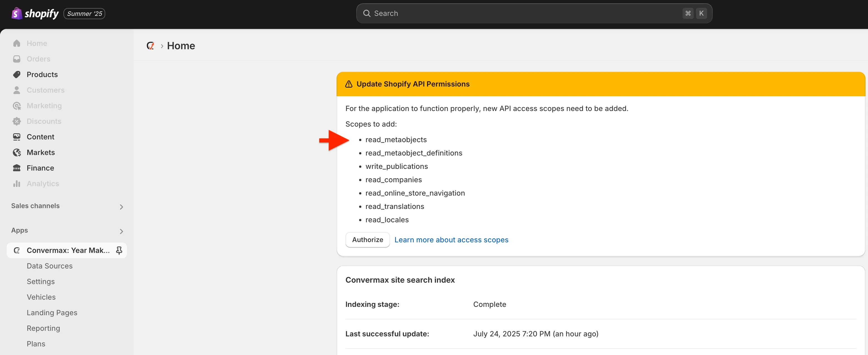Screen dimensions: 868x355
Task: Unpin the Convermax app with pin icon
Action: (119, 250)
